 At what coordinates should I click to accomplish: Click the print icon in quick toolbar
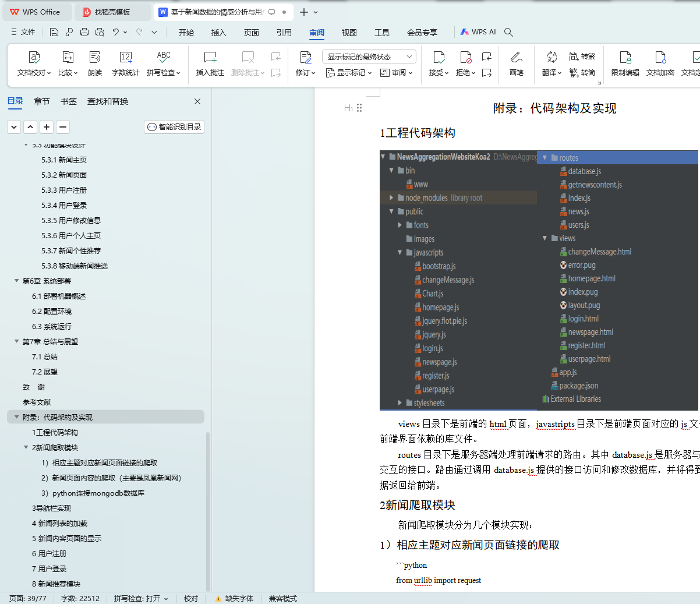click(84, 32)
